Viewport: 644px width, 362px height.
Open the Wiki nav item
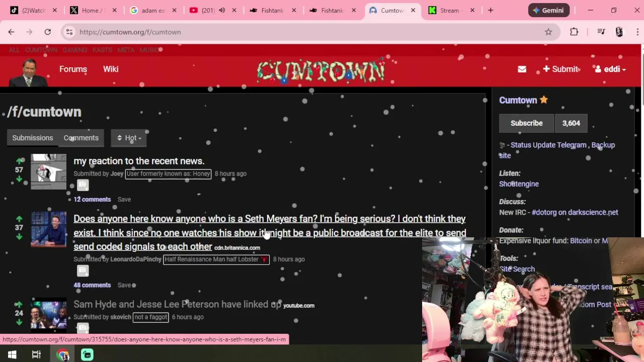[111, 69]
